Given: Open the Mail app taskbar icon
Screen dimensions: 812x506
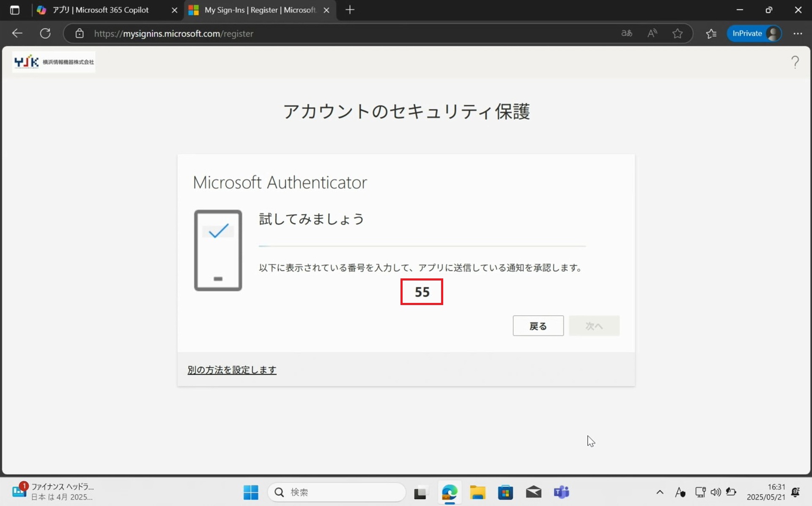Looking at the screenshot, I should (534, 492).
